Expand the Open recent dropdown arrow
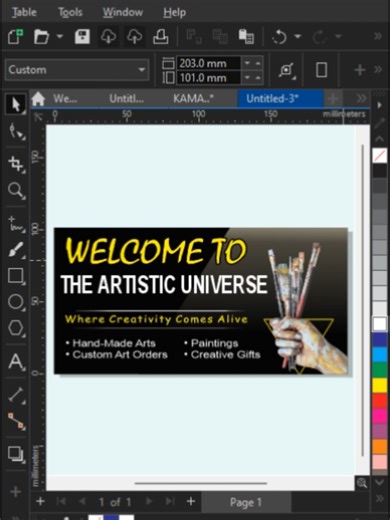Image resolution: width=390 pixels, height=520 pixels. [x=60, y=36]
